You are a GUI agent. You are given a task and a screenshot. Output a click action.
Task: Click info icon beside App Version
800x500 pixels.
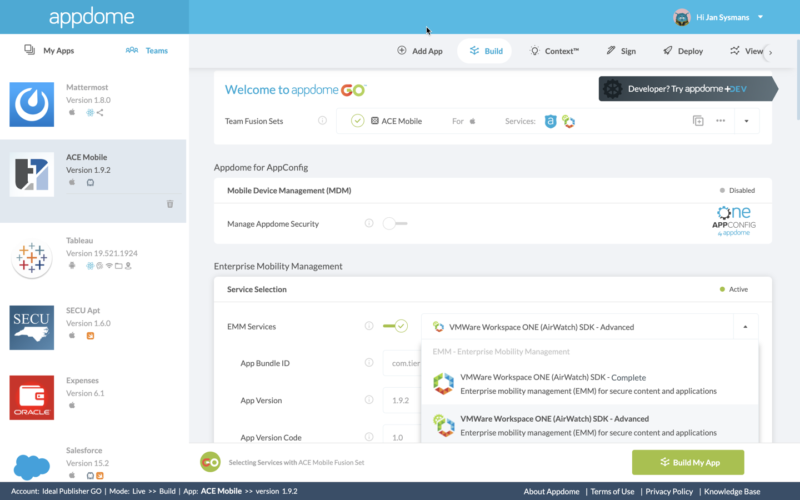point(369,400)
